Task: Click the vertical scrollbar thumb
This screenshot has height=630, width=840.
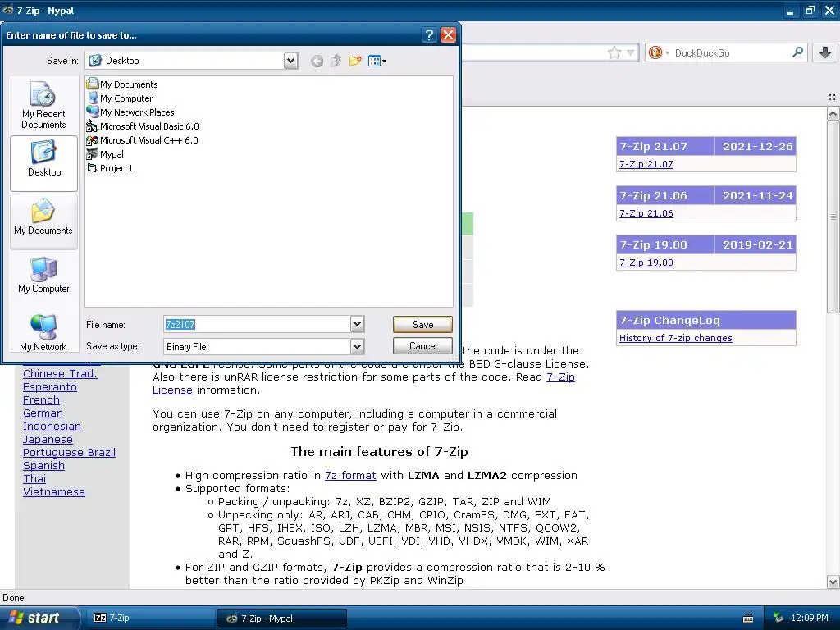Action: (x=833, y=217)
